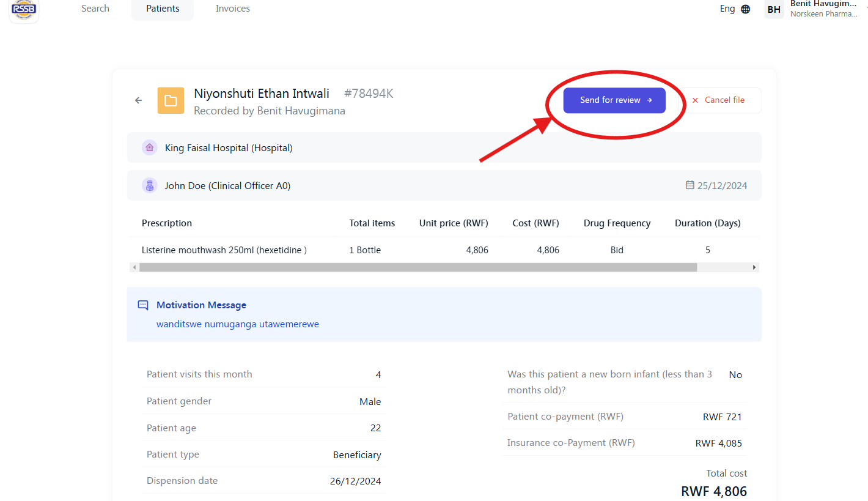Click the back arrow icon
This screenshot has width=868, height=501.
(x=139, y=100)
